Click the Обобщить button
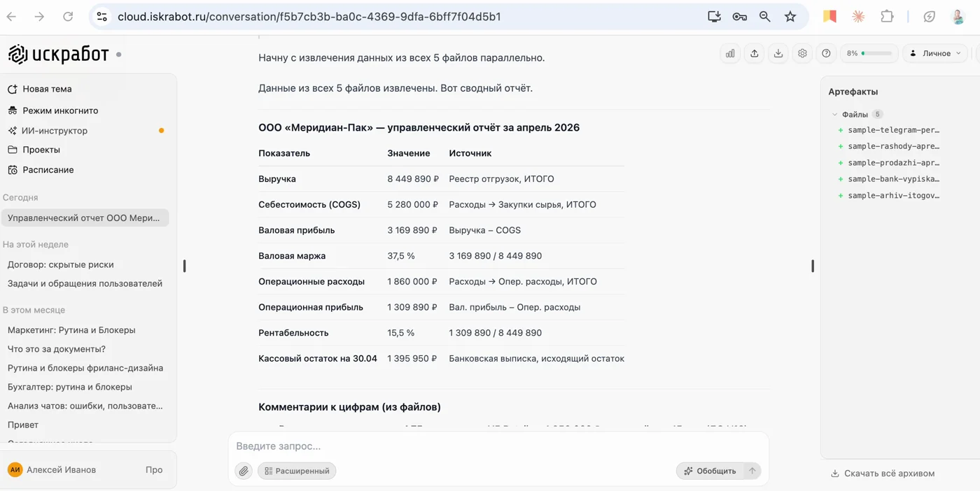The image size is (980, 491). pyautogui.click(x=710, y=471)
